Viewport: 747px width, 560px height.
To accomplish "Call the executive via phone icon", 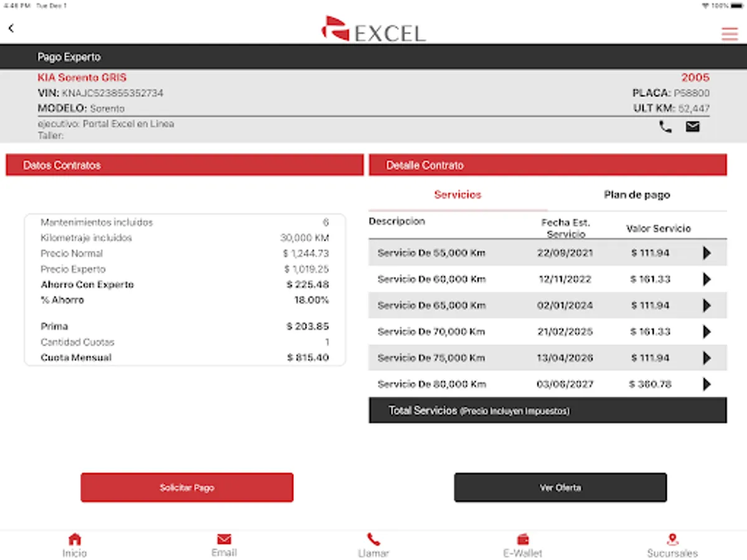I will point(665,127).
